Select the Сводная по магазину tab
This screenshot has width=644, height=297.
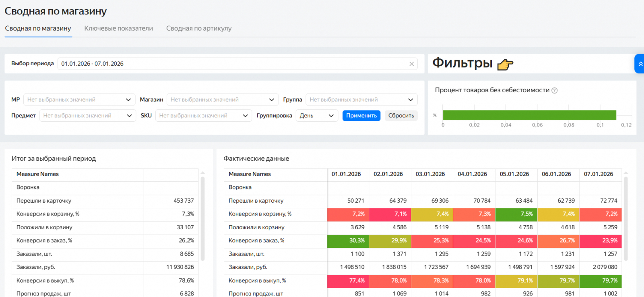point(38,28)
